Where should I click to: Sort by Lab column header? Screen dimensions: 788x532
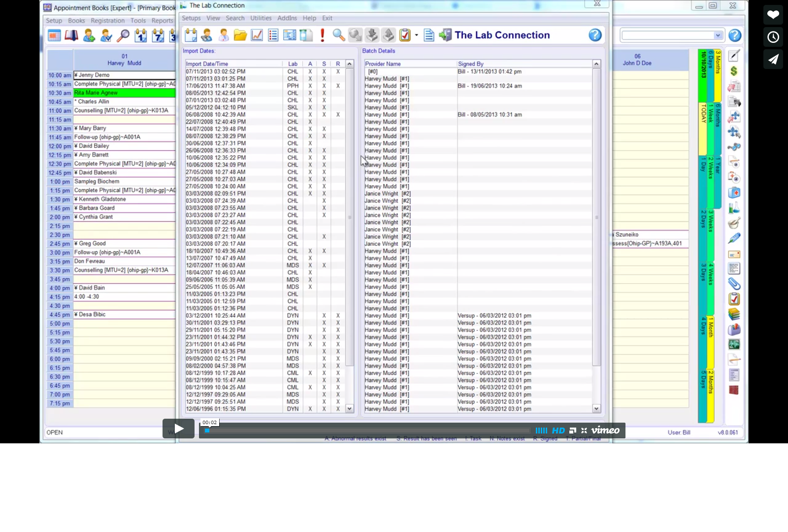pyautogui.click(x=293, y=64)
